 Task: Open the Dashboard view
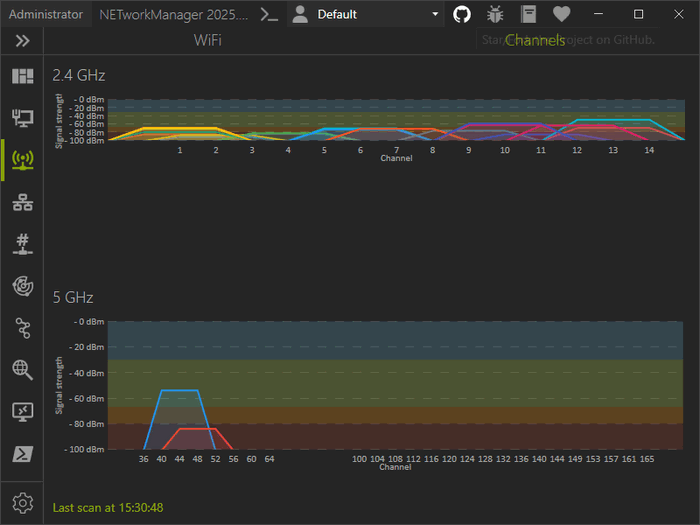tap(22, 77)
